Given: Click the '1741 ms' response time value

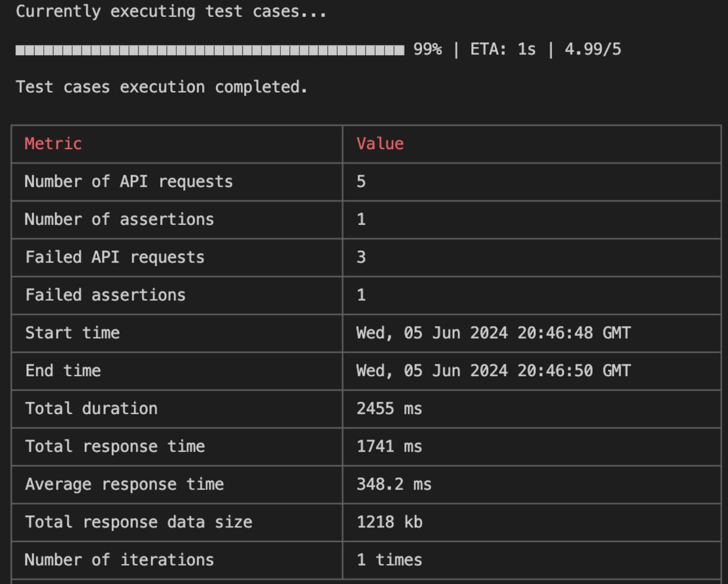Looking at the screenshot, I should [389, 447].
